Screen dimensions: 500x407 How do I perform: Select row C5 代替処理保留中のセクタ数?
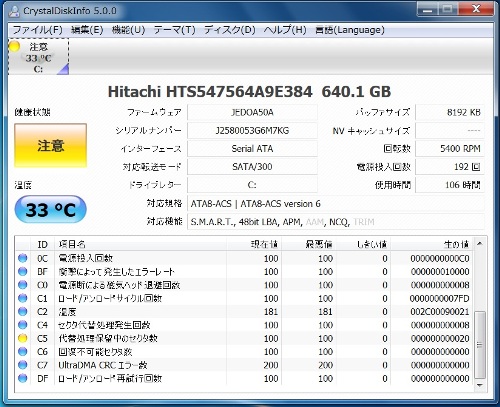pos(244,338)
